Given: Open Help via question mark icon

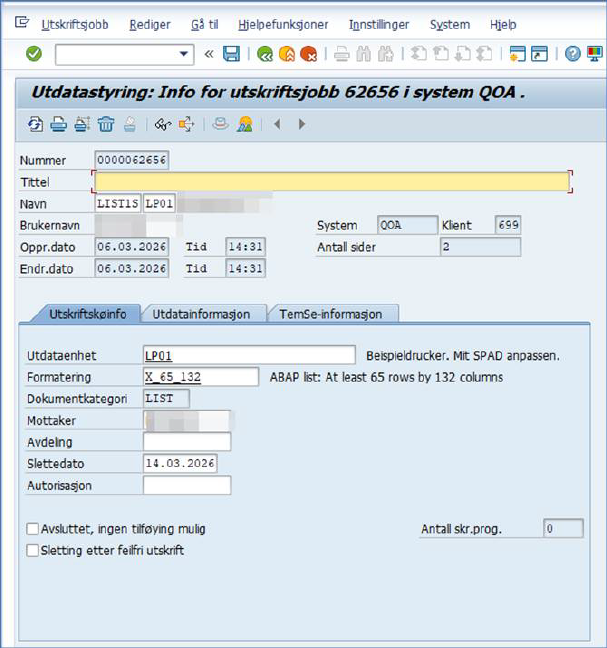Looking at the screenshot, I should coord(573,54).
